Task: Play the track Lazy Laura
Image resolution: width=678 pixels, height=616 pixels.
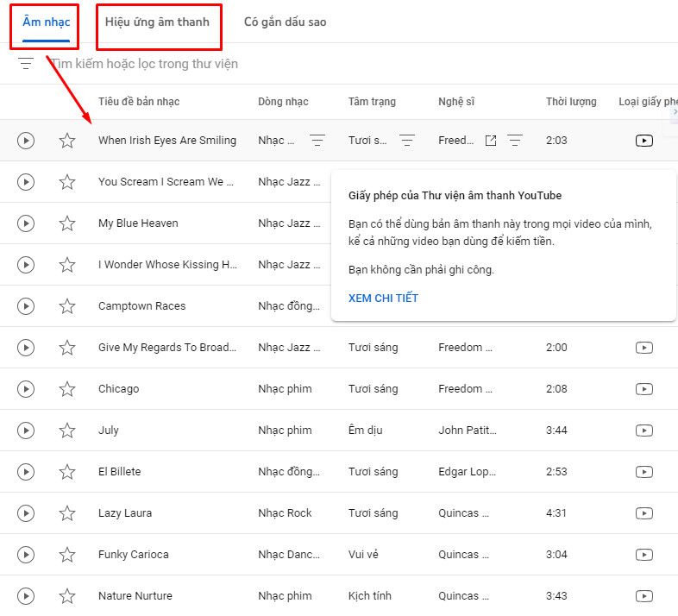Action: 26,513
